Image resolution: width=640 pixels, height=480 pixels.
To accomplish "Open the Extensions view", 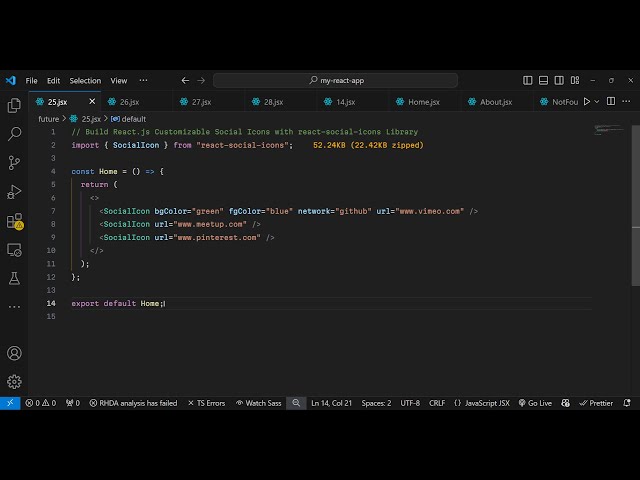I will [x=14, y=221].
